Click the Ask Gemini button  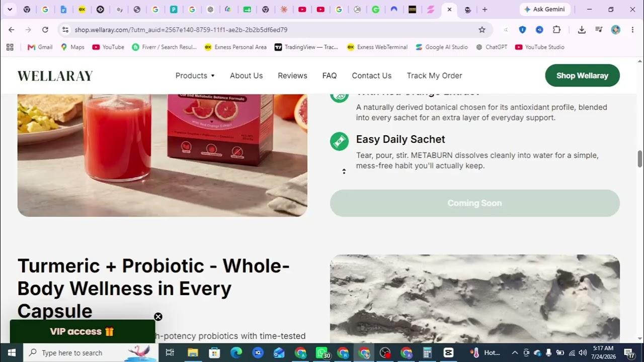545,9
